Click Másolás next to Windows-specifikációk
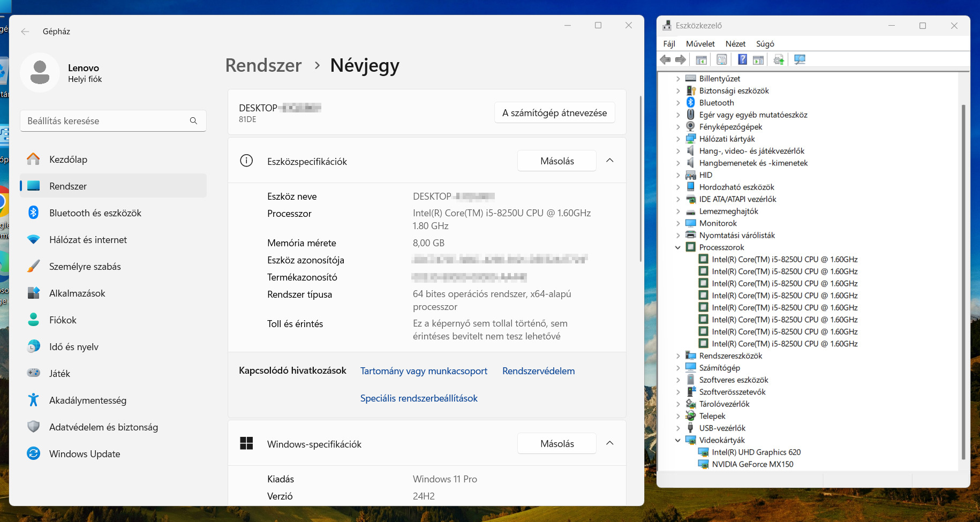The width and height of the screenshot is (980, 522). 557,443
